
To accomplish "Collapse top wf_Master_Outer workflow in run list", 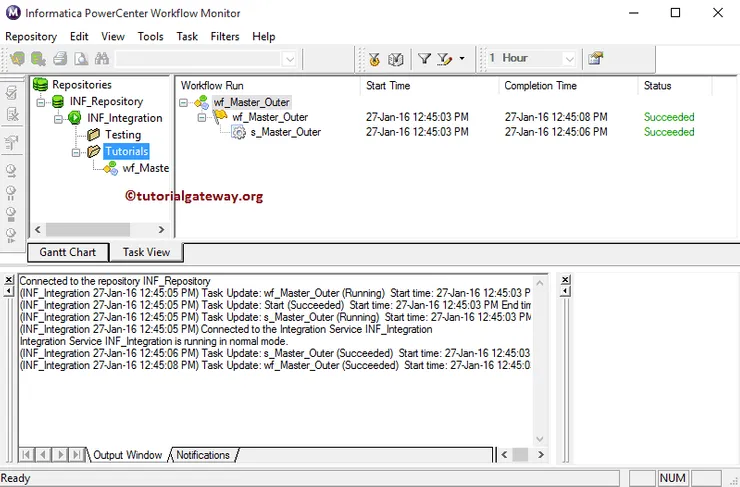I will [x=184, y=102].
